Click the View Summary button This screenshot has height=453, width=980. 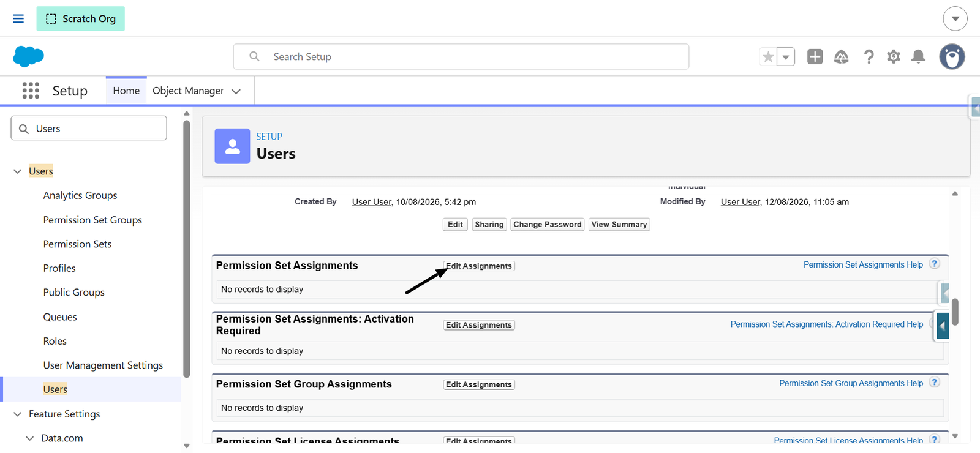[619, 225]
